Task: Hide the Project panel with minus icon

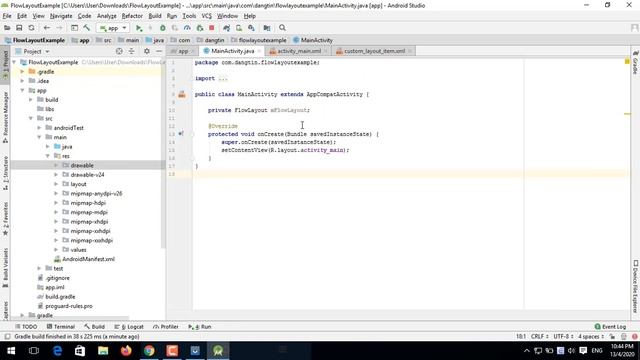Action: (x=159, y=51)
